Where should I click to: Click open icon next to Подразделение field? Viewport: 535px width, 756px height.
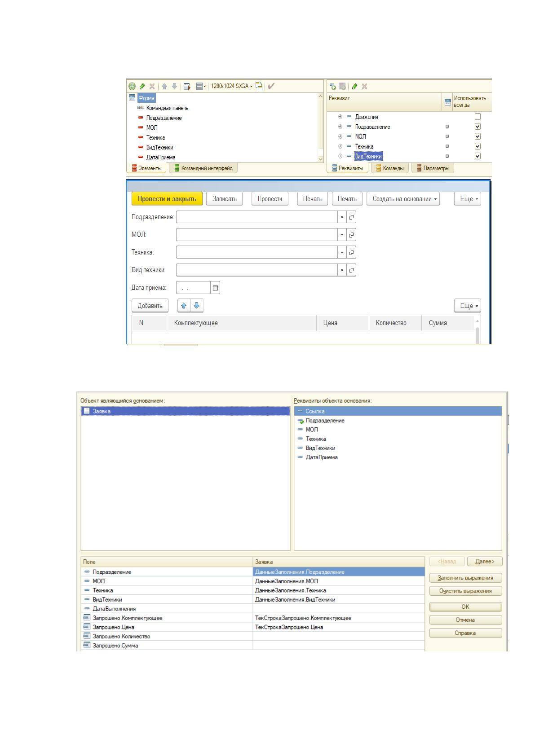(351, 217)
